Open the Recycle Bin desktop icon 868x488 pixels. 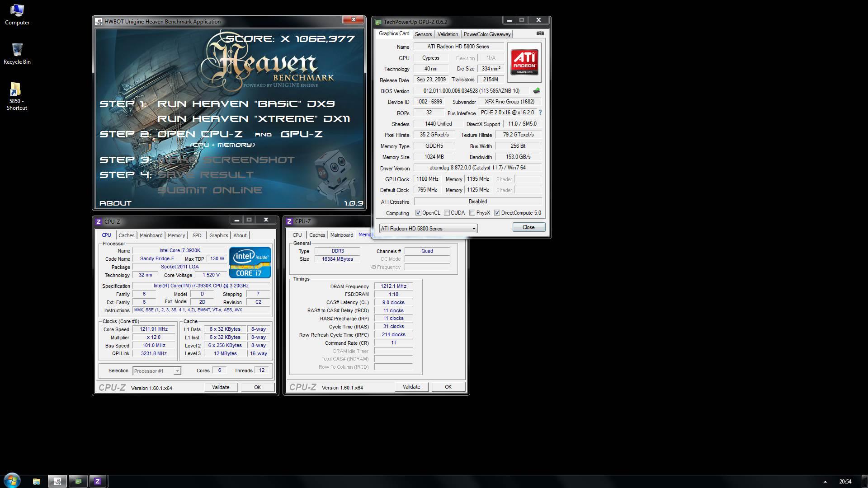click(17, 54)
